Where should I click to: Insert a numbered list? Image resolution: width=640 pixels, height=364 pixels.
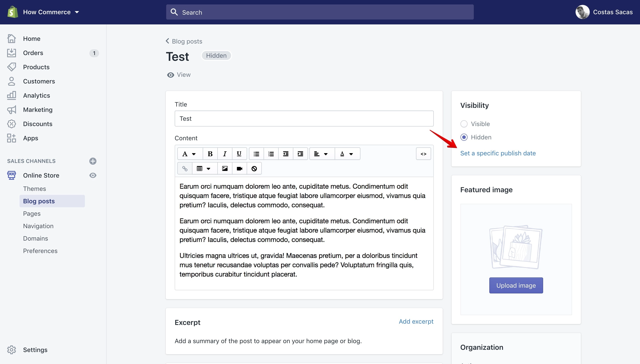[x=271, y=154]
